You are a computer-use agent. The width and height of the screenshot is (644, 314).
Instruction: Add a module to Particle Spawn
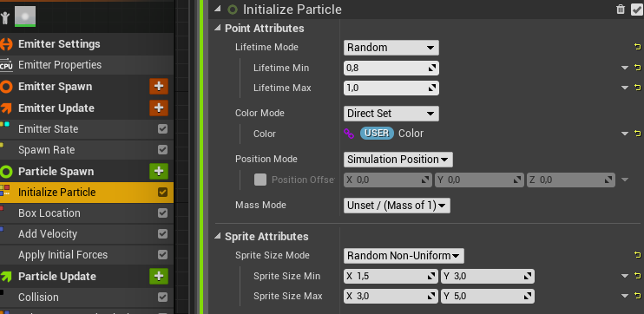click(159, 171)
